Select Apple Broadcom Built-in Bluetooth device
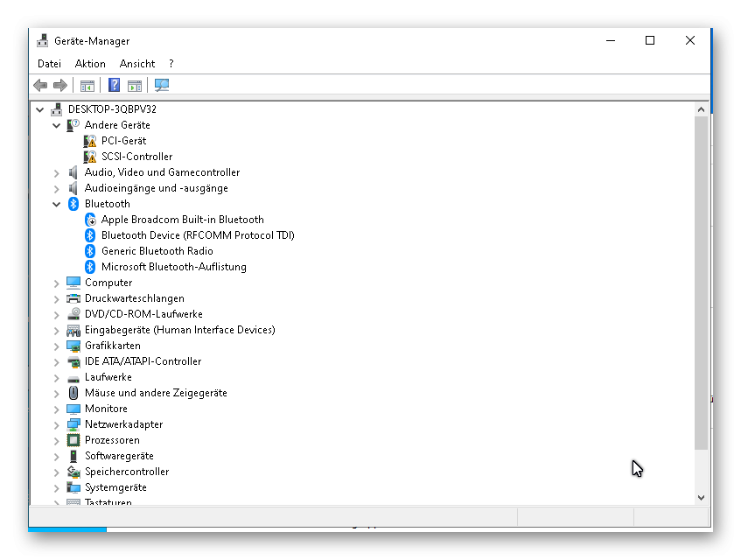The width and height of the screenshot is (741, 560). coord(182,220)
